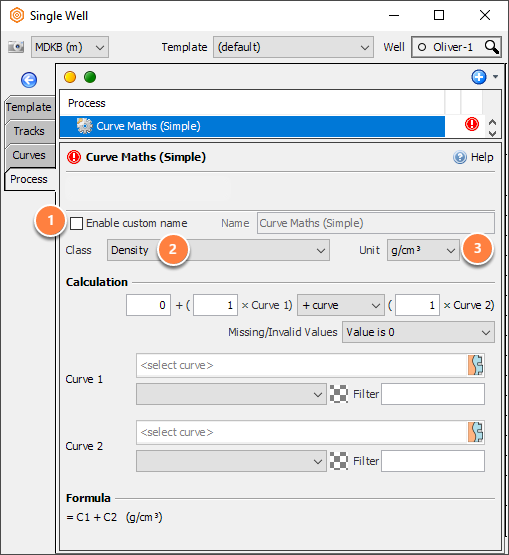Expand the Class Density dropdown
Viewport: 509px width, 555px height.
tap(218, 250)
